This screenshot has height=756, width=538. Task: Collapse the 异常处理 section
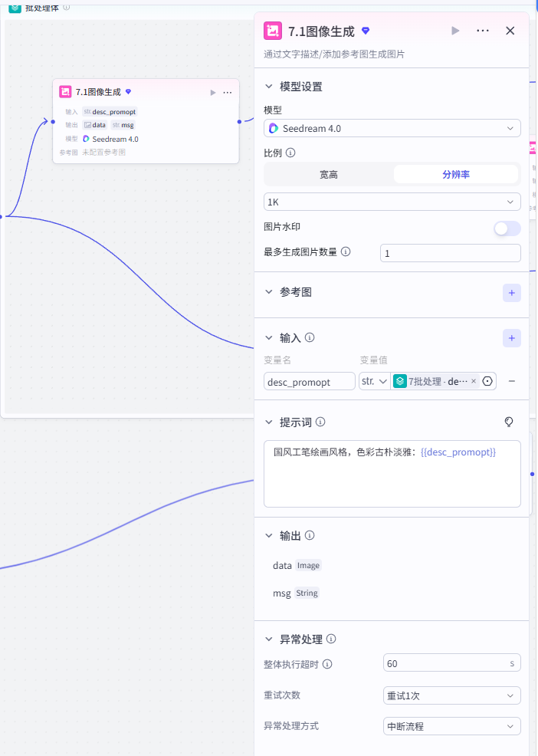[269, 639]
